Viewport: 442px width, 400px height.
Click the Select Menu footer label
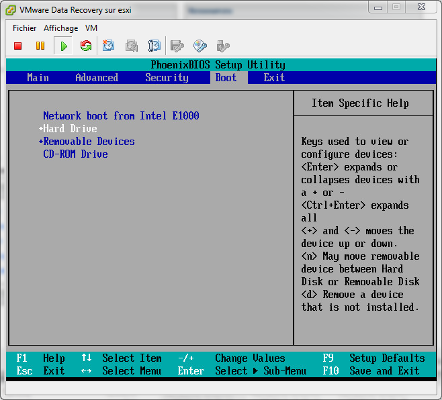point(132,371)
